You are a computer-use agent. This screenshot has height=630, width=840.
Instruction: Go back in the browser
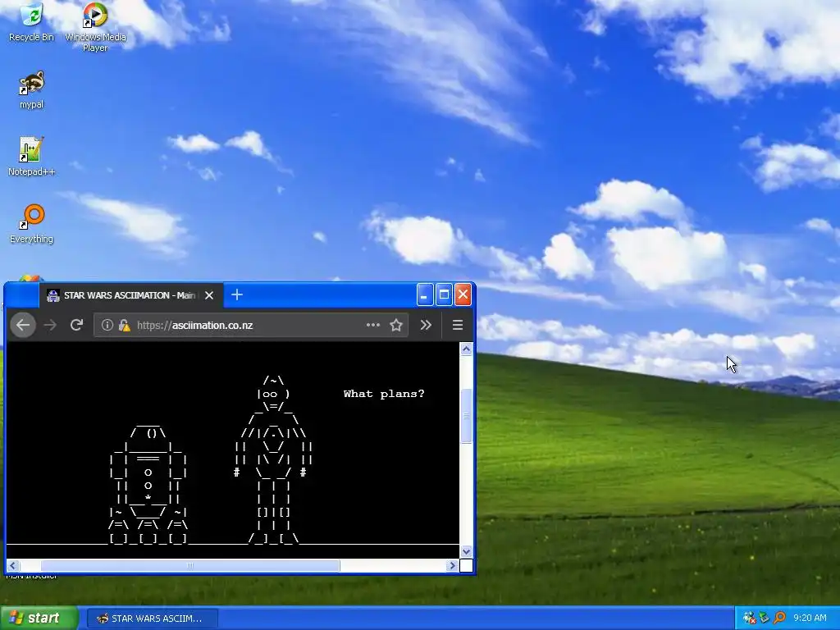pos(23,325)
